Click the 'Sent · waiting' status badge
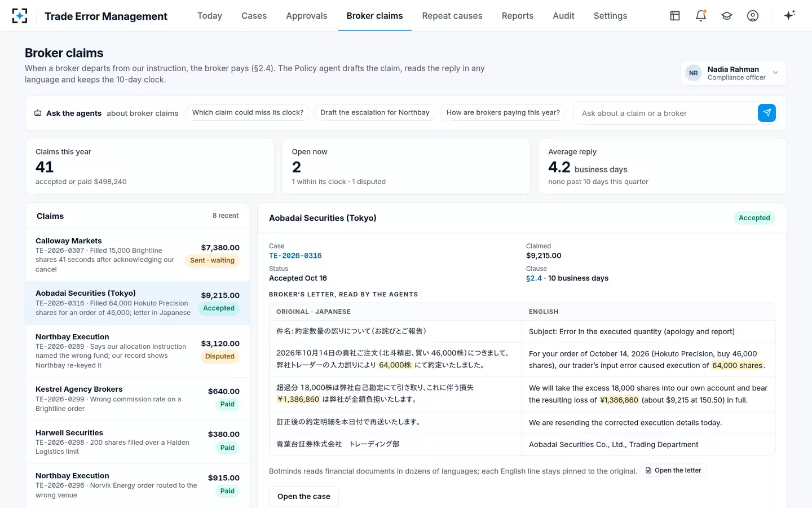This screenshot has width=812, height=508. (x=212, y=260)
